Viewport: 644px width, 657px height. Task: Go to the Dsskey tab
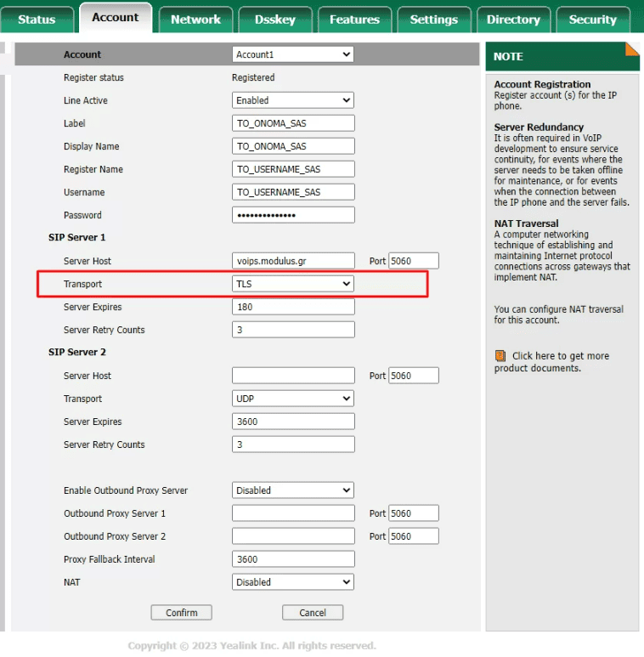click(x=275, y=20)
